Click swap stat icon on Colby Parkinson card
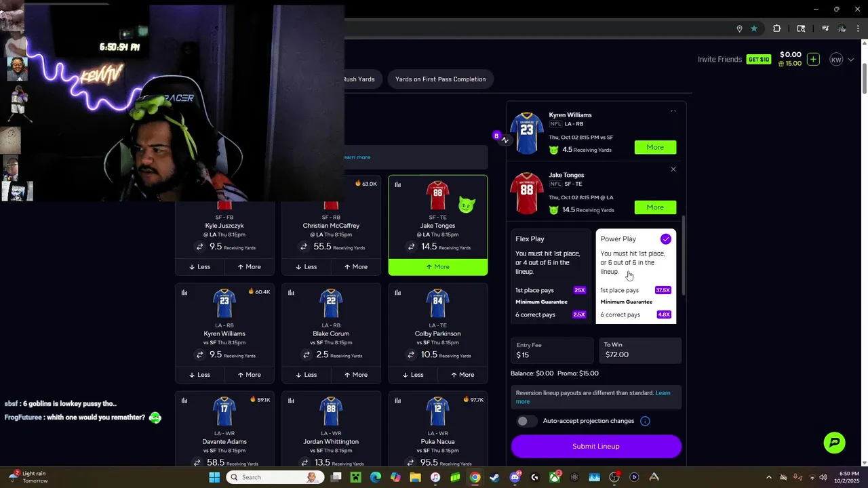 tap(410, 354)
